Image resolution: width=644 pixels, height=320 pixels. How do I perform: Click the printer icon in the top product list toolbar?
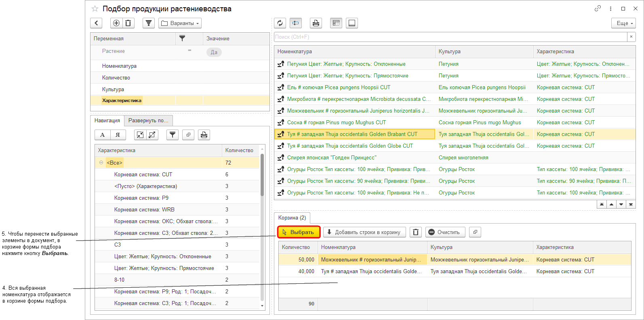point(316,23)
